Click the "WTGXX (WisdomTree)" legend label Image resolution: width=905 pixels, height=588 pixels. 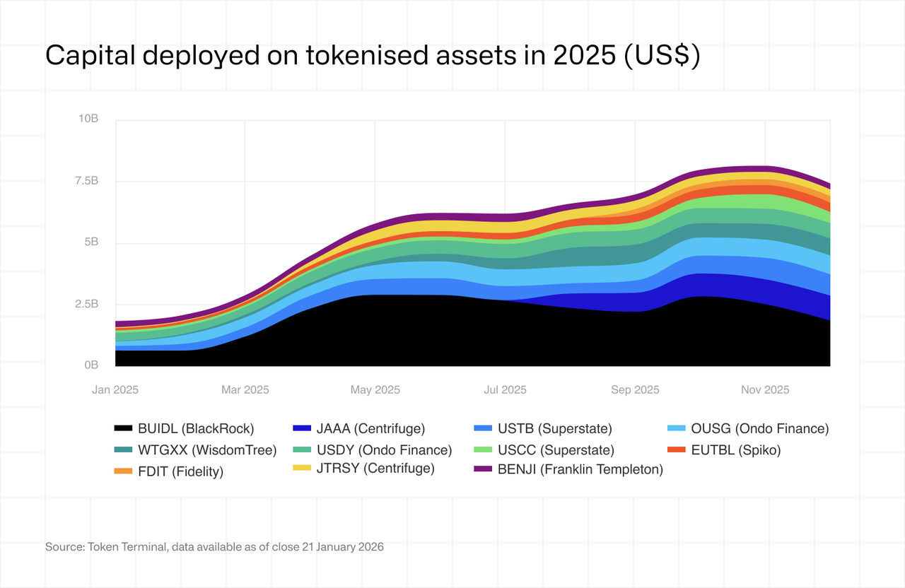207,449
